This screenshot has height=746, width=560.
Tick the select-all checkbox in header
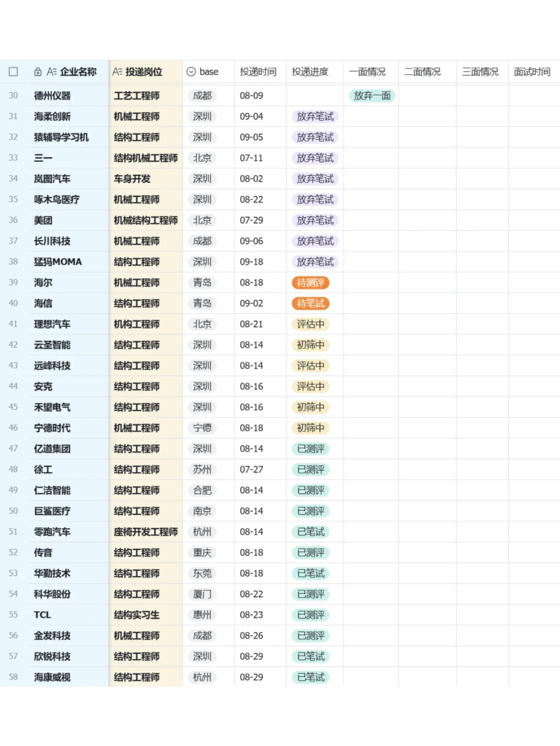(x=13, y=72)
